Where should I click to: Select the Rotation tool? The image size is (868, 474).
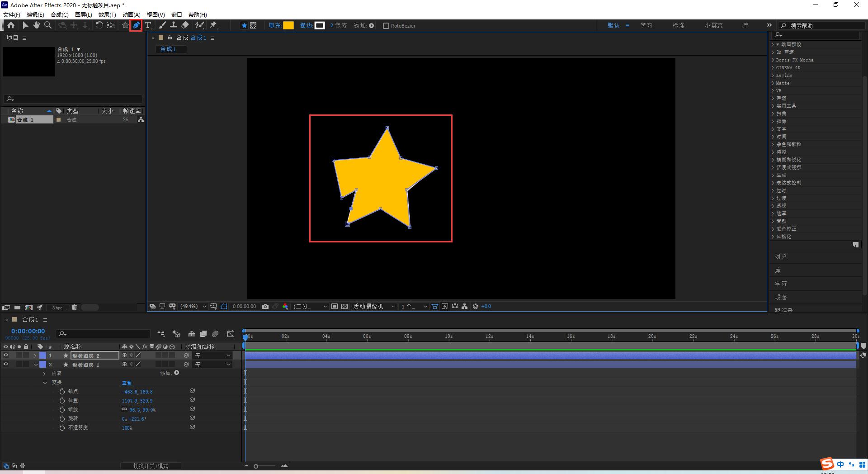pyautogui.click(x=99, y=25)
